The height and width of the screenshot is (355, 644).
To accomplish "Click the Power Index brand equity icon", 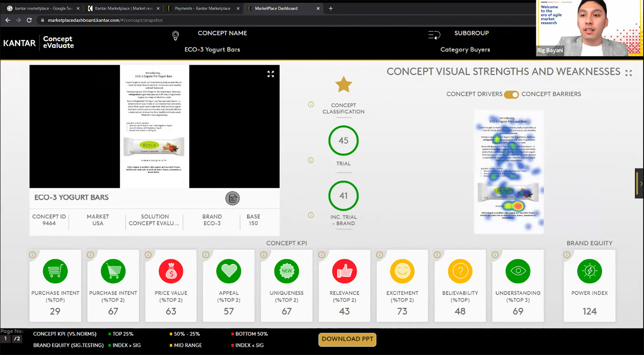I will pyautogui.click(x=589, y=271).
